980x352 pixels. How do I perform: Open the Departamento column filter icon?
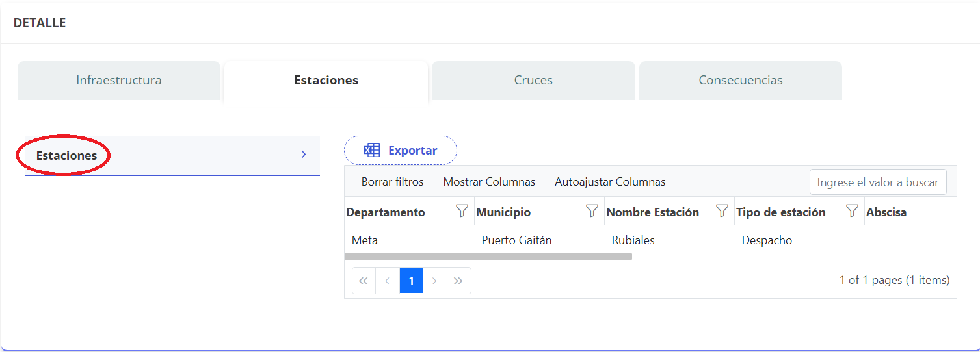(x=462, y=211)
